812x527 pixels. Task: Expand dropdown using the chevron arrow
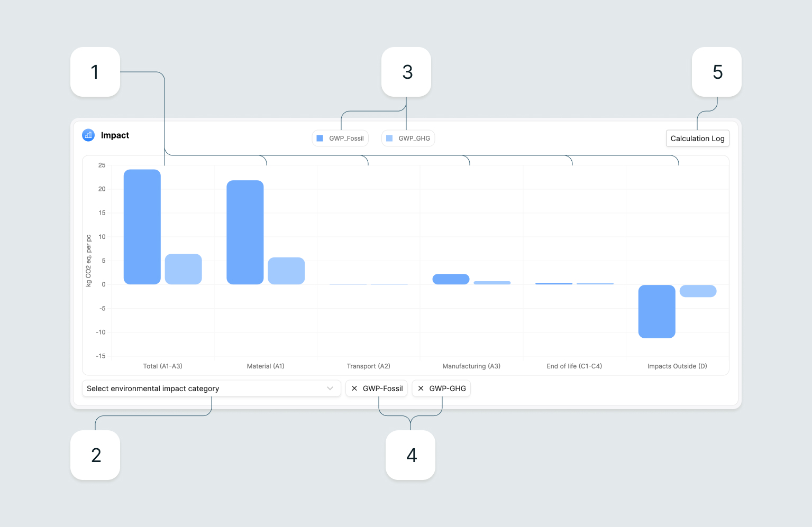pyautogui.click(x=330, y=389)
